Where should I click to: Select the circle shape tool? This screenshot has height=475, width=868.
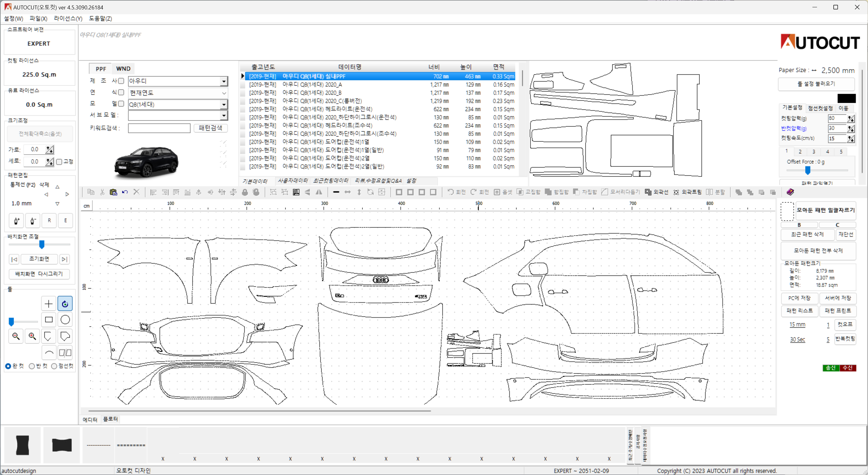point(65,320)
